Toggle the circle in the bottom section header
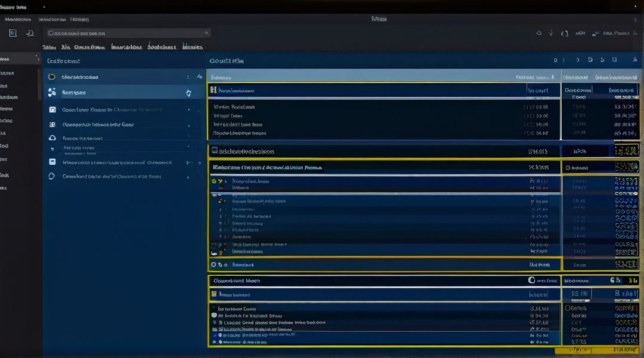This screenshot has height=358, width=644. point(532,280)
